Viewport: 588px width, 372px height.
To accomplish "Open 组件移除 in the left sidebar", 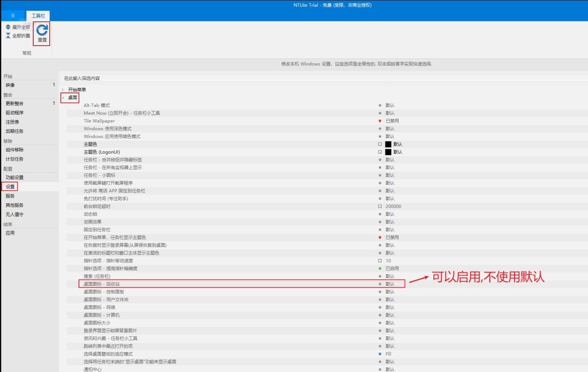I will (x=14, y=150).
